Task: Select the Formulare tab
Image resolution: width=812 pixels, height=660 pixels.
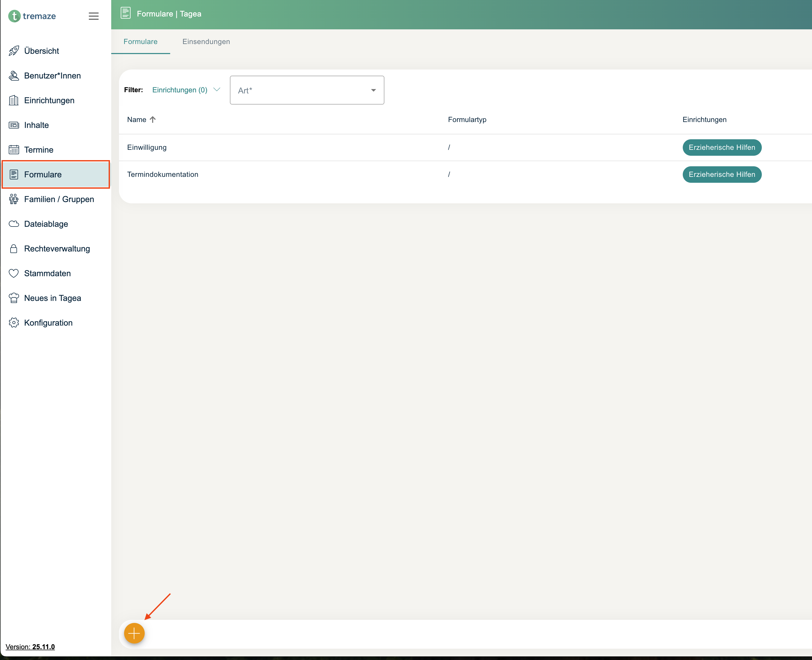Action: click(x=140, y=41)
